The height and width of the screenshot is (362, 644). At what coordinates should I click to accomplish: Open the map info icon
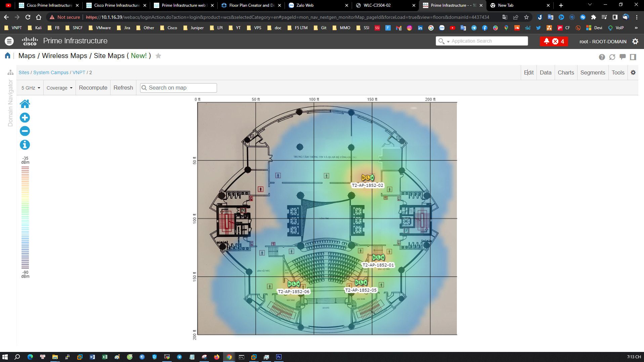coord(25,145)
